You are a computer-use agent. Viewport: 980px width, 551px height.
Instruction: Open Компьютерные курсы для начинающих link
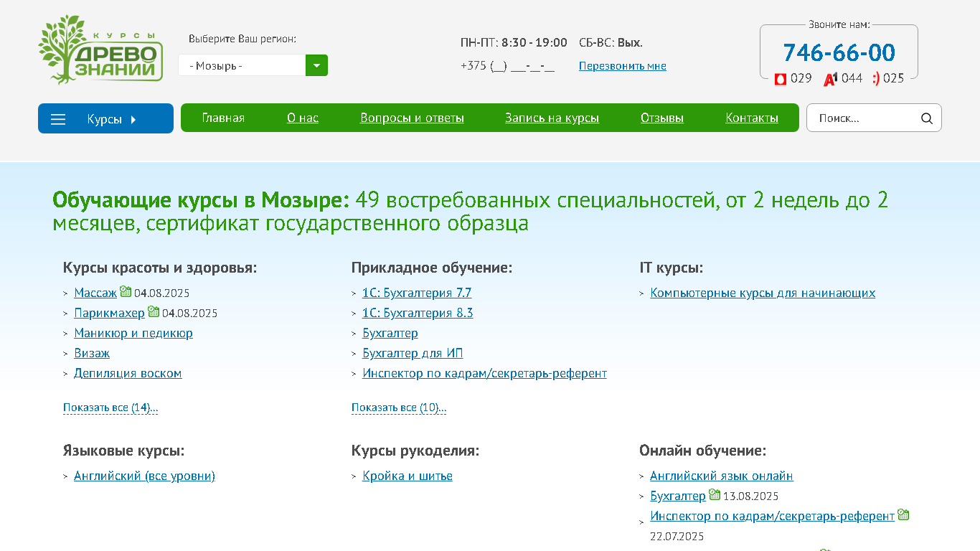(763, 293)
